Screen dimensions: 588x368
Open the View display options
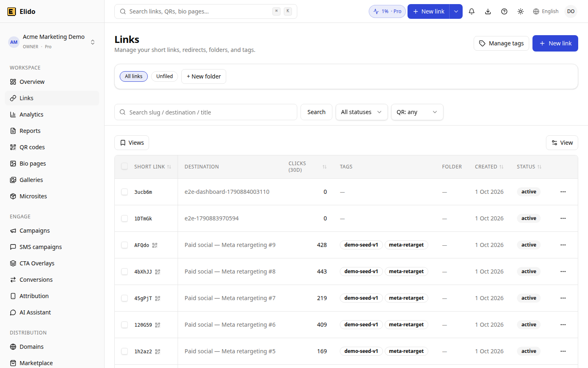click(x=562, y=143)
